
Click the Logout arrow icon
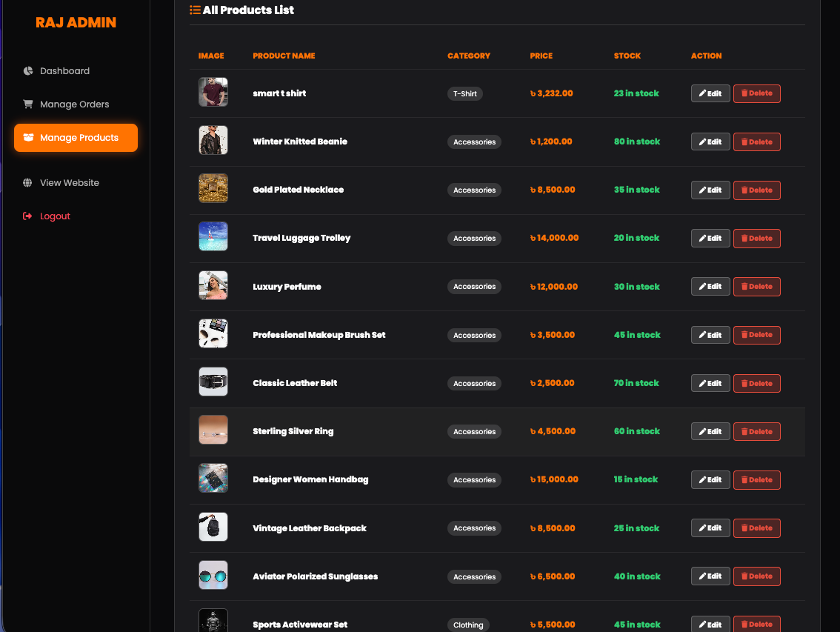coord(27,216)
